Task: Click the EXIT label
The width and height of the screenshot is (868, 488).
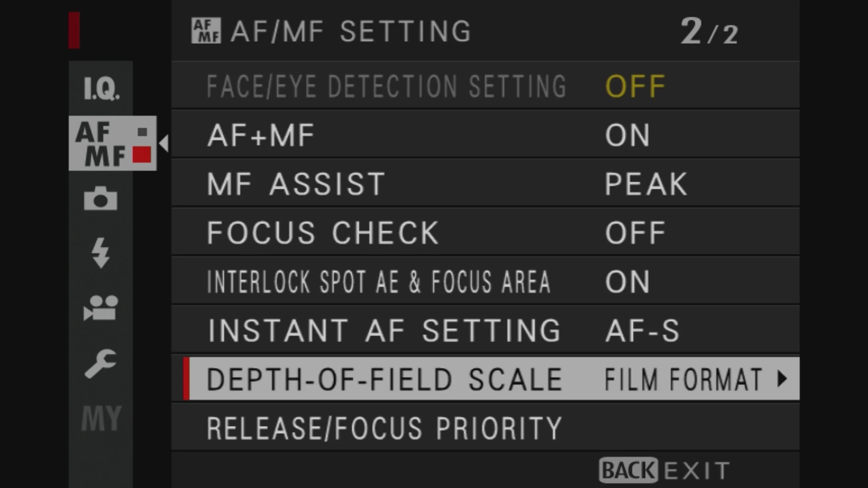Action: 697,471
